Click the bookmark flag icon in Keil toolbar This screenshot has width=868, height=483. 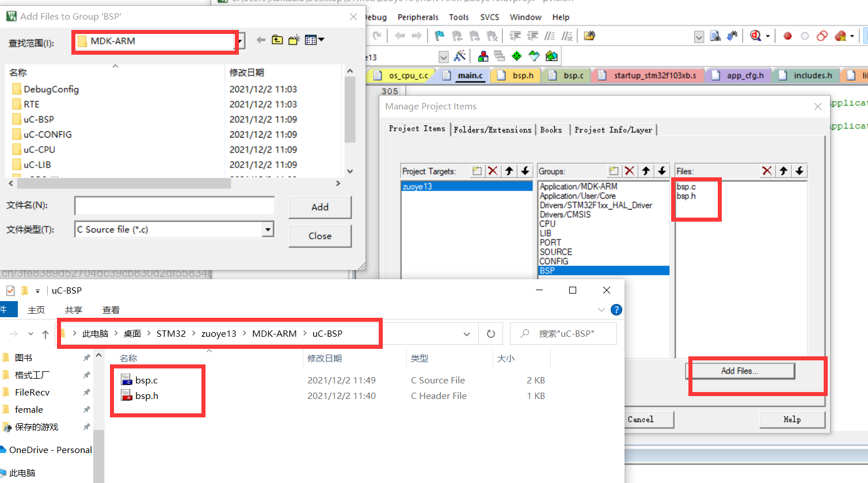coord(439,36)
